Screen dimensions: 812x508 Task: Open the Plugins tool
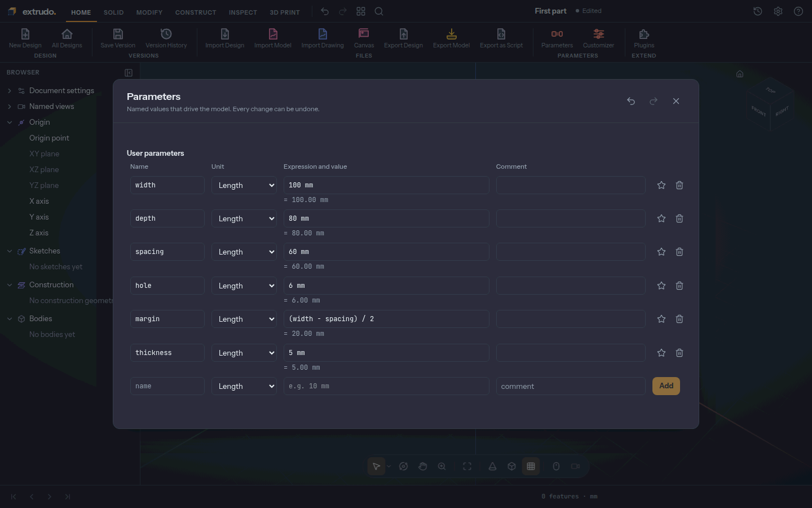644,38
